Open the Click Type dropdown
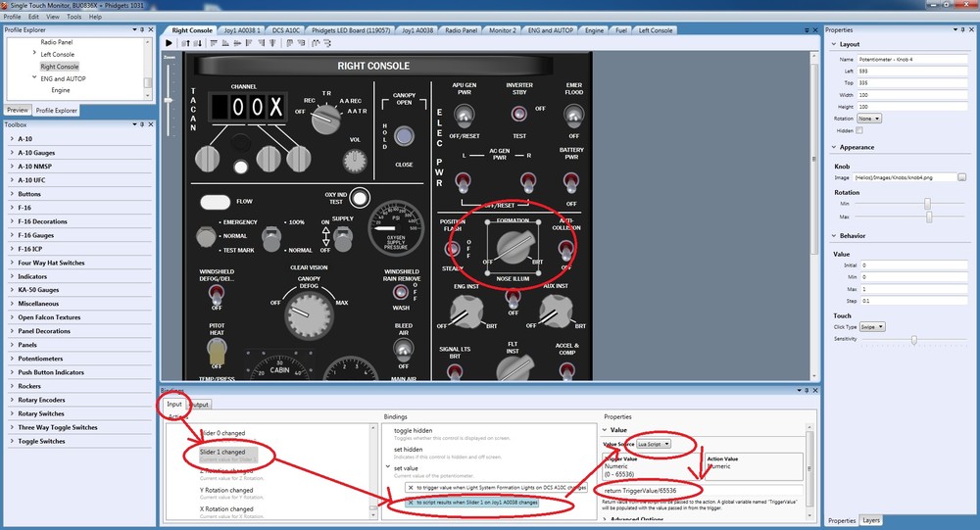 872,327
